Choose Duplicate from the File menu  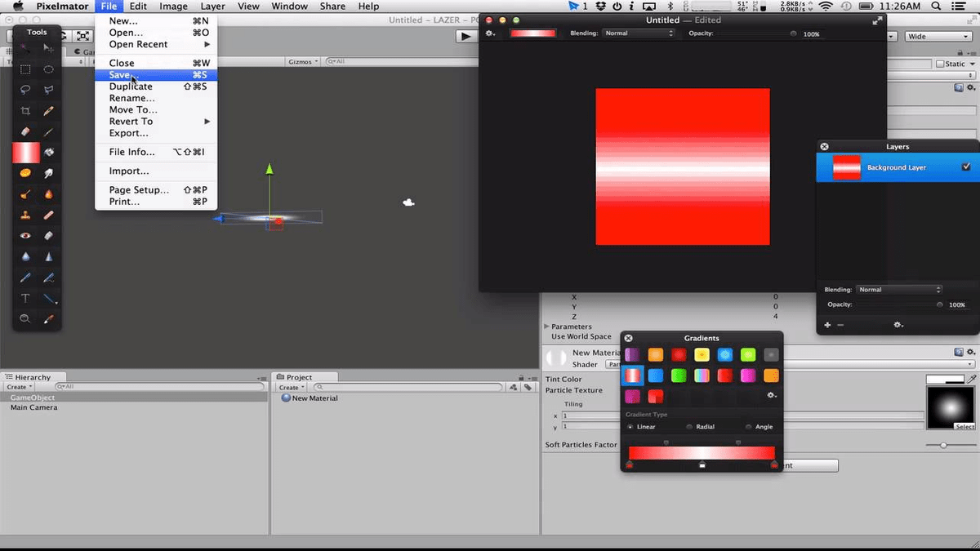pos(131,87)
